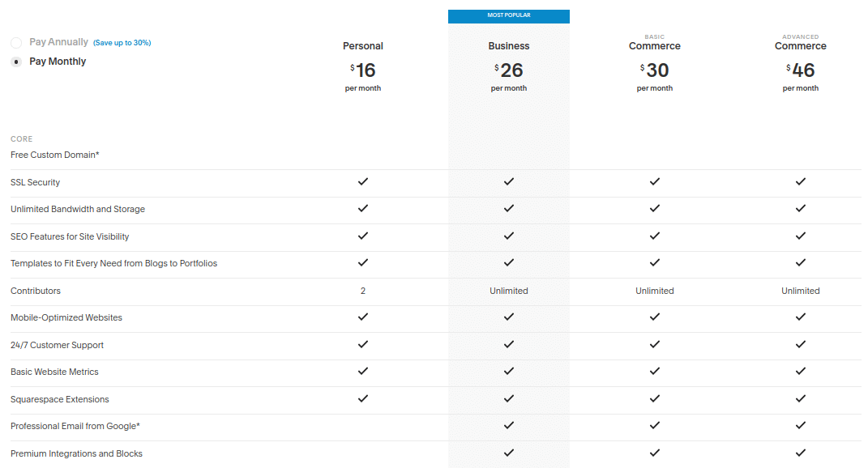
Task: Click the SSL Security checkmark under Business
Action: pos(509,181)
